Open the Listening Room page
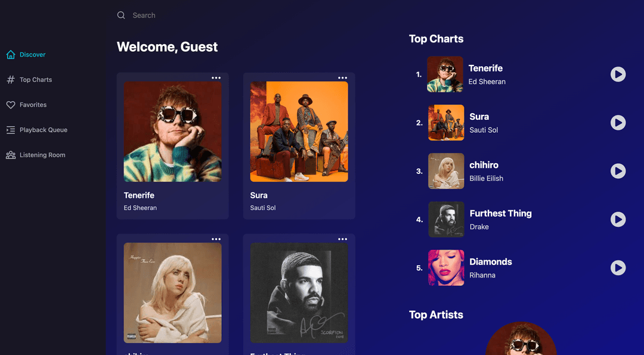644x355 pixels. click(x=36, y=155)
